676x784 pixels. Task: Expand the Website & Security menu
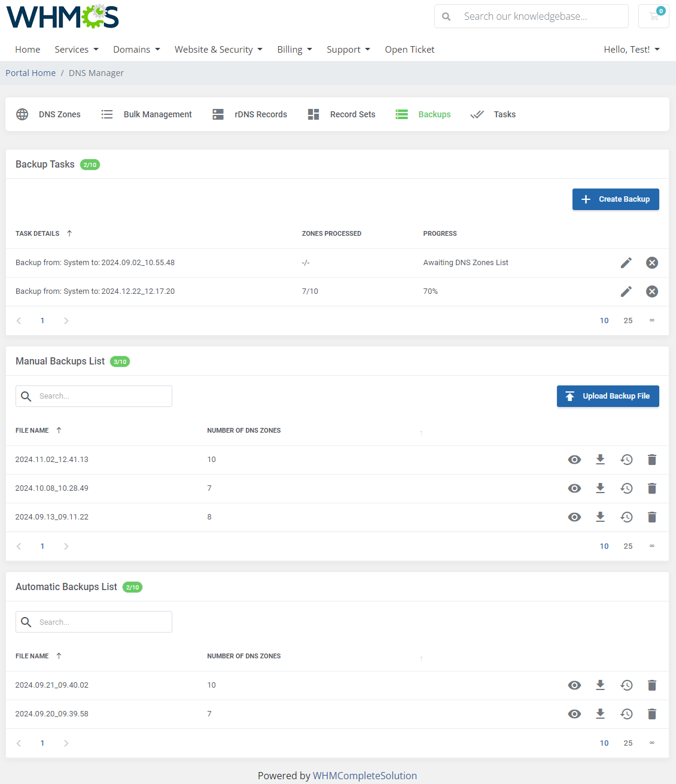pos(218,49)
